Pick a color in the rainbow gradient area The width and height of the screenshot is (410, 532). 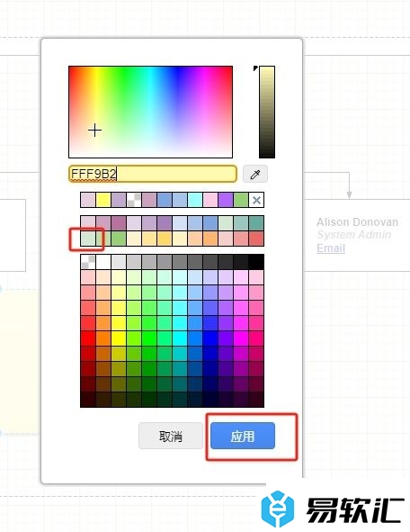pos(150,112)
